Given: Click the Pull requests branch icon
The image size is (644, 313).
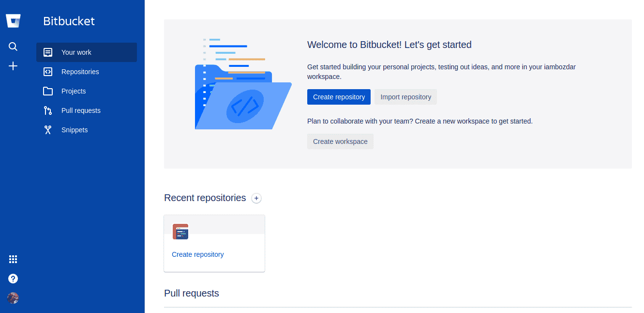Looking at the screenshot, I should 48,110.
